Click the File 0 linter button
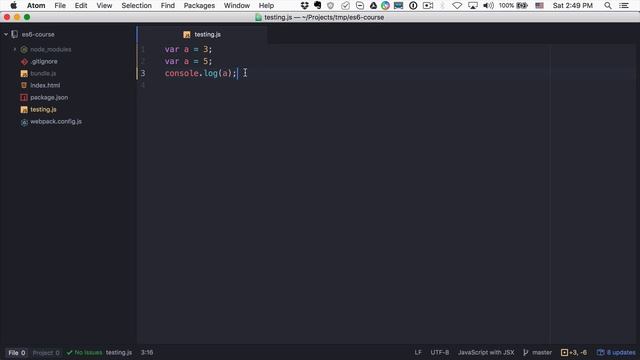Image resolution: width=640 pixels, height=360 pixels. point(17,353)
